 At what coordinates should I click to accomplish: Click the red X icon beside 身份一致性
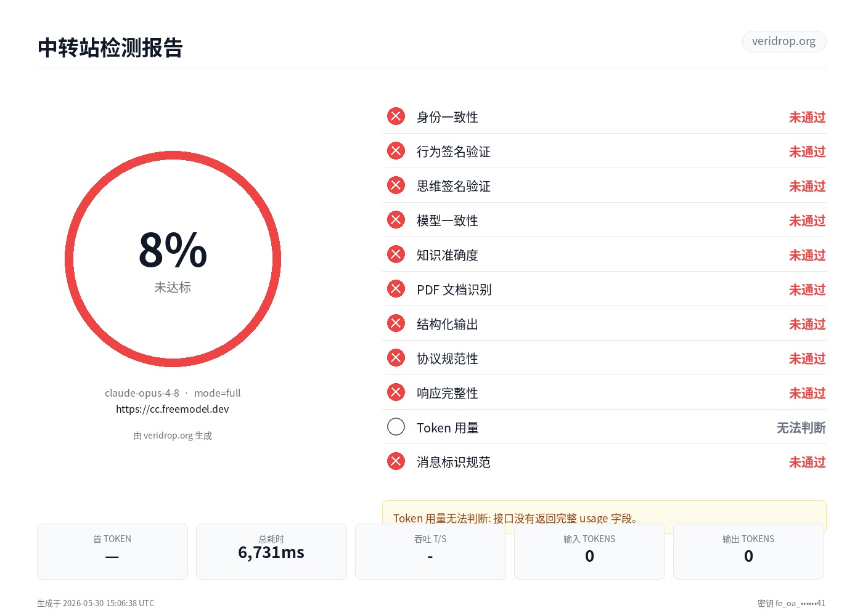(396, 116)
